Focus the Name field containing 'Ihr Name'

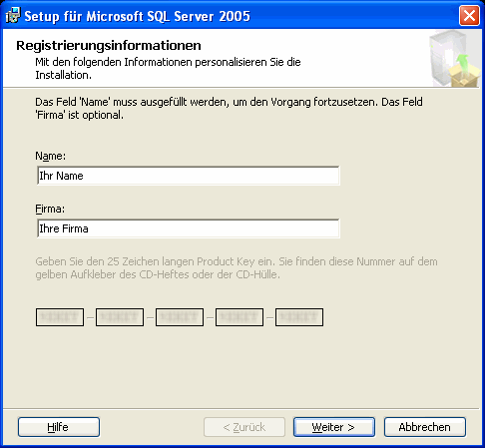(189, 176)
